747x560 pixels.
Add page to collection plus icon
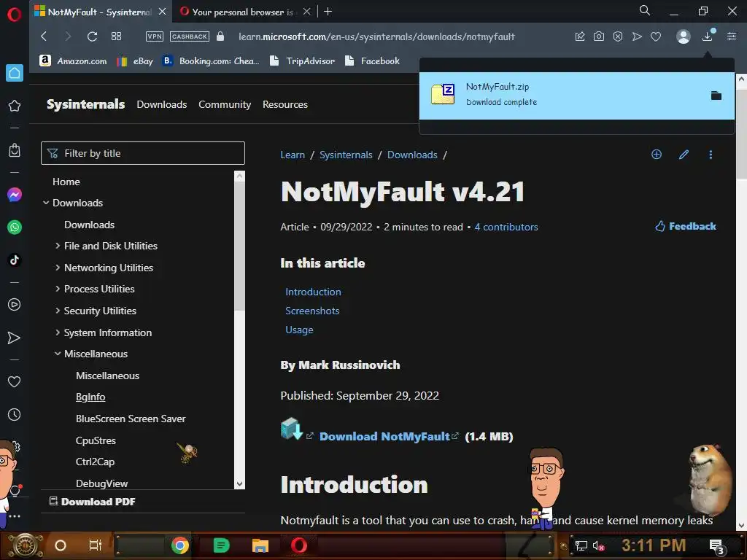(657, 155)
